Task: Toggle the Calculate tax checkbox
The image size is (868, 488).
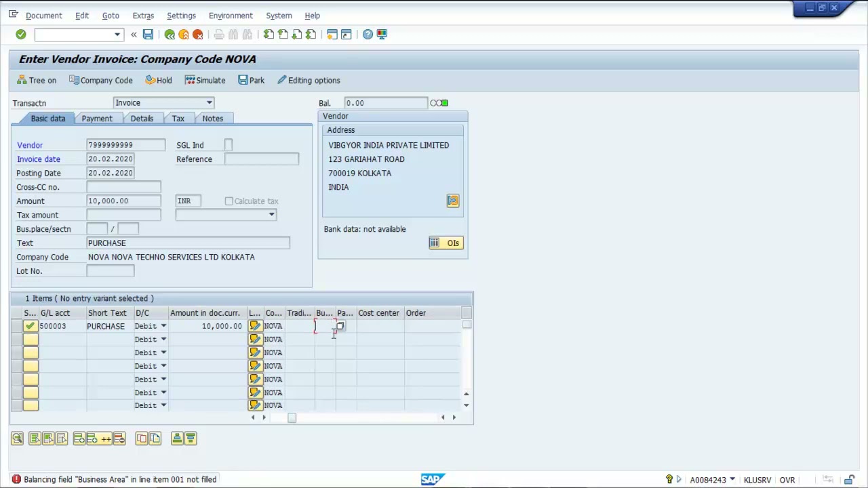Action: [x=229, y=201]
